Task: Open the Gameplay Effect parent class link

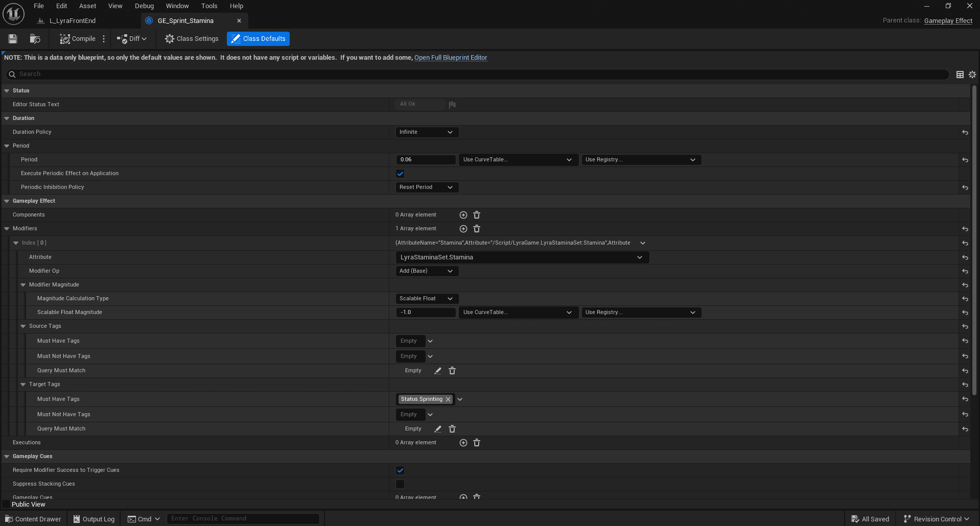Action: (x=948, y=21)
